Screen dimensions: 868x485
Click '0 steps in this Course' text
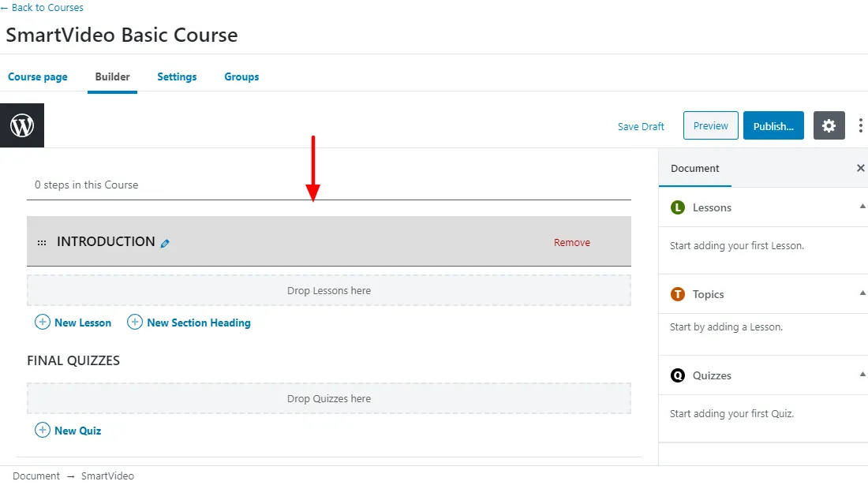(86, 185)
